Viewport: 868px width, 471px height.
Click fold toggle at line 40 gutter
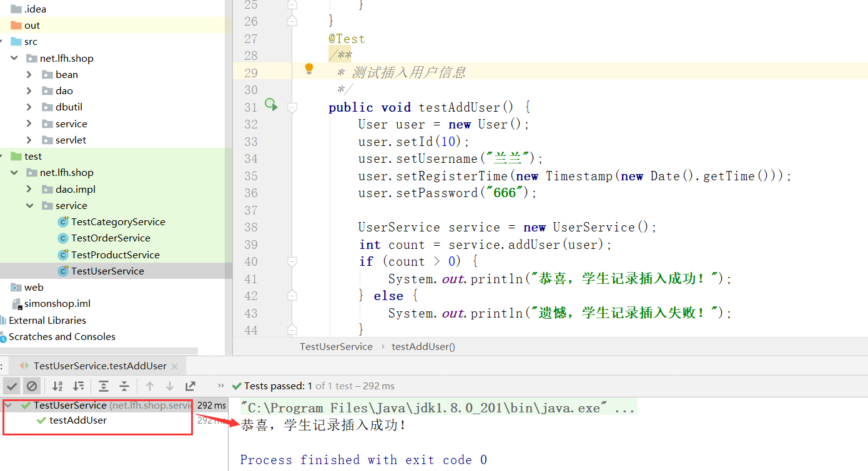pyautogui.click(x=292, y=262)
